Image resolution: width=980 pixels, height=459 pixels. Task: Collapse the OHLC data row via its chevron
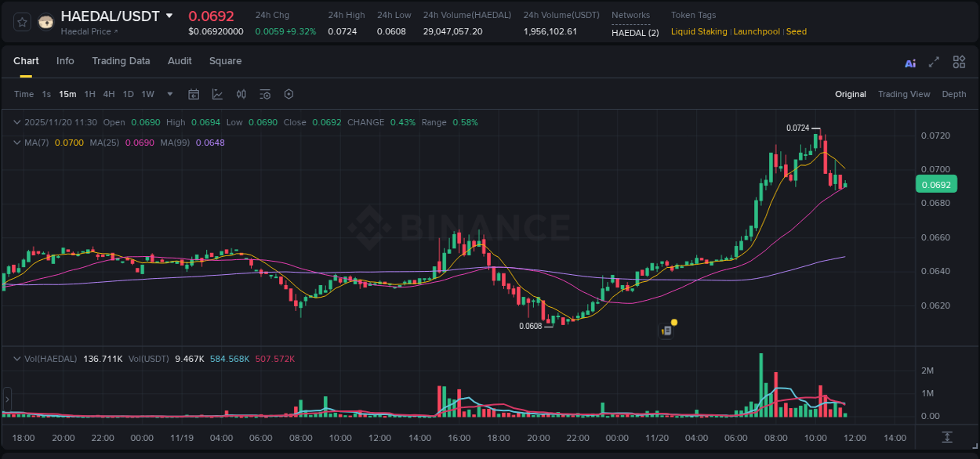(16, 122)
